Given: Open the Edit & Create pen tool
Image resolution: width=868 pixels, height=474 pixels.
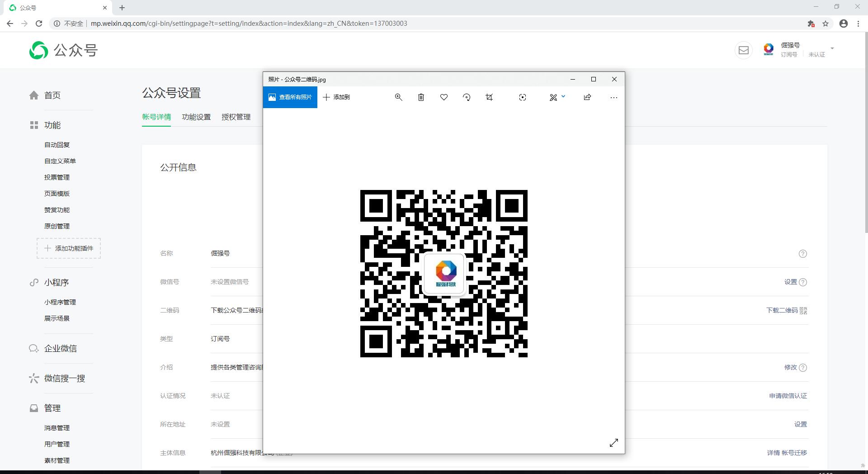Looking at the screenshot, I should pos(554,97).
